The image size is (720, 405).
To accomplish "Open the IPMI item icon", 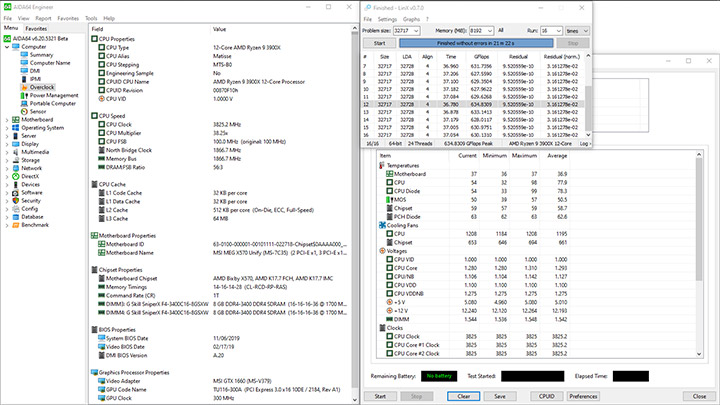I will (x=24, y=79).
